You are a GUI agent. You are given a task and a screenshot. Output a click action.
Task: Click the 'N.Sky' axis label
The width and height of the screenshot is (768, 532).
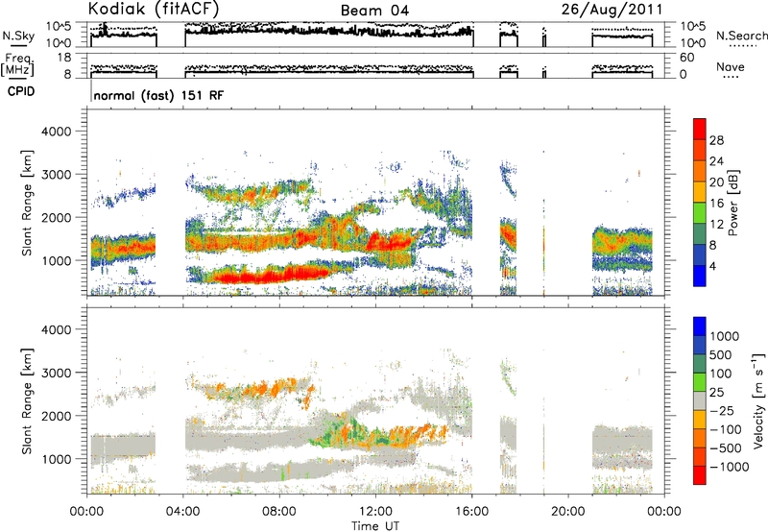(x=18, y=36)
